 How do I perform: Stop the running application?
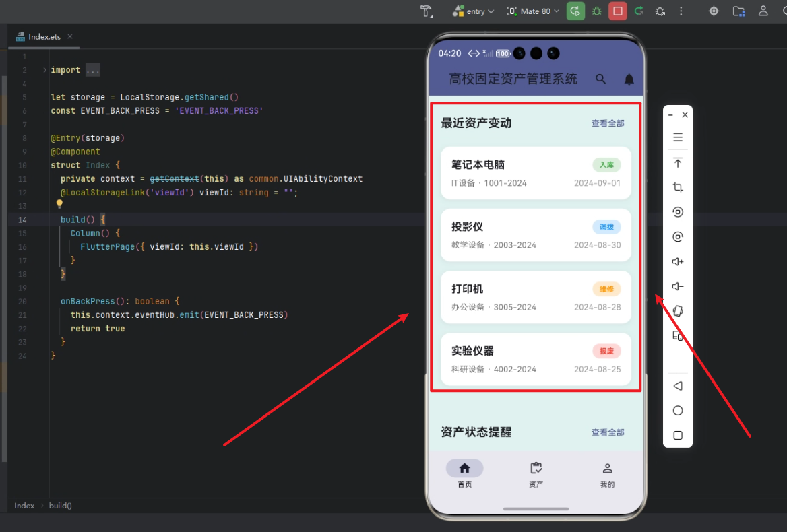[617, 11]
